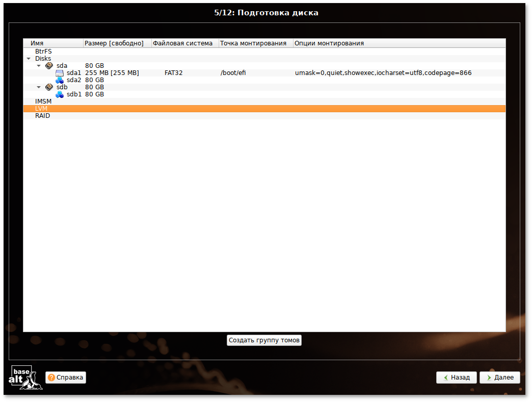Image resolution: width=532 pixels, height=402 pixels.
Task: Select the highlighted LVM row
Action: click(x=41, y=109)
